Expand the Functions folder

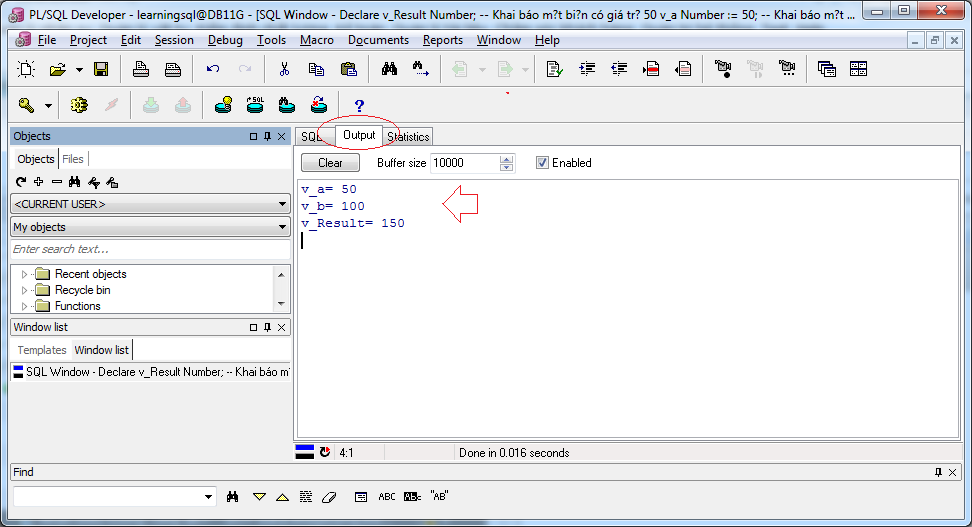coord(24,306)
